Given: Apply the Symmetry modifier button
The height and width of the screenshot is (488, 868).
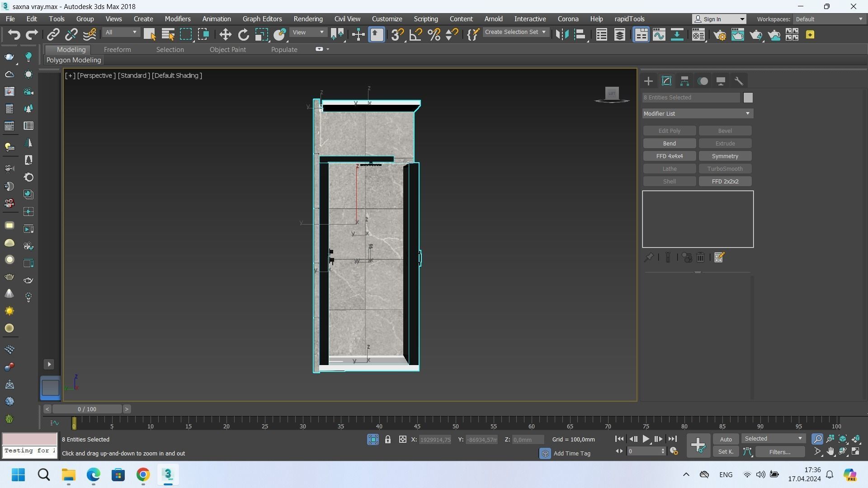Looking at the screenshot, I should click(x=725, y=156).
